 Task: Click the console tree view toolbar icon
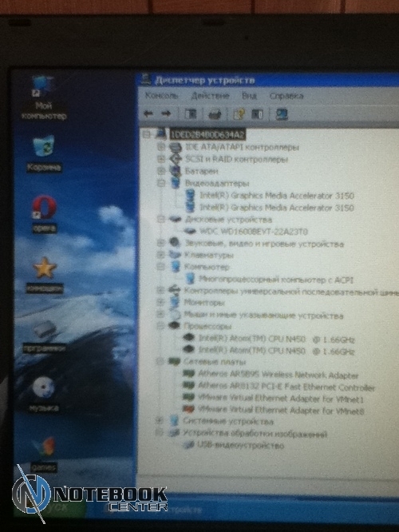pyautogui.click(x=190, y=113)
